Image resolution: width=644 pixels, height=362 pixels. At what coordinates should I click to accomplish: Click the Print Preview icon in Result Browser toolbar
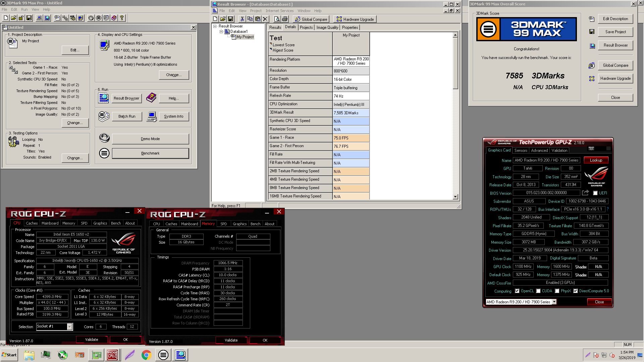pyautogui.click(x=277, y=19)
